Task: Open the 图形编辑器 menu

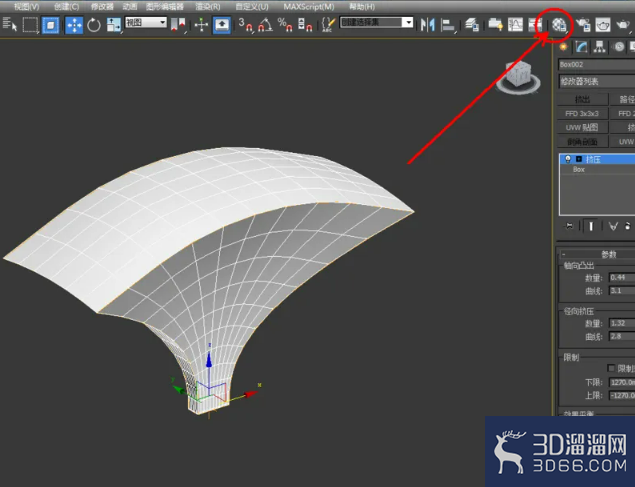Action: pos(165,6)
